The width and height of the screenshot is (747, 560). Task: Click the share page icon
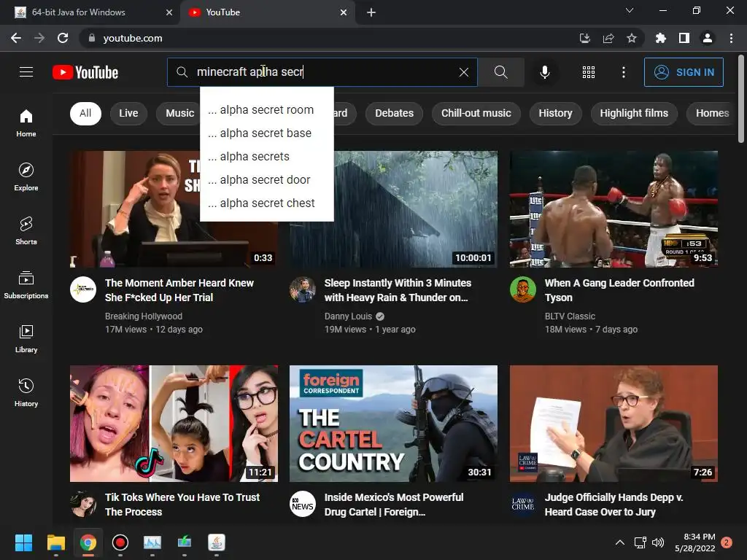point(608,38)
